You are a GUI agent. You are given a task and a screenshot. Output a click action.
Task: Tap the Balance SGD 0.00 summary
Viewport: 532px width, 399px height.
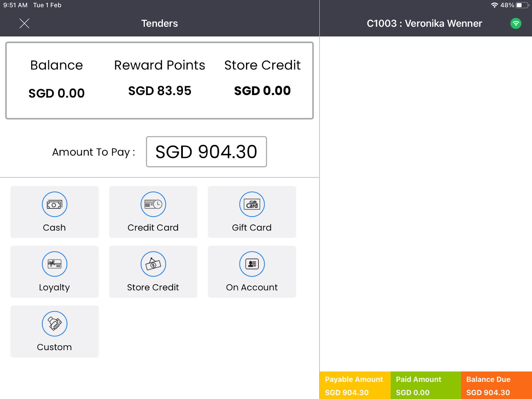pos(57,93)
